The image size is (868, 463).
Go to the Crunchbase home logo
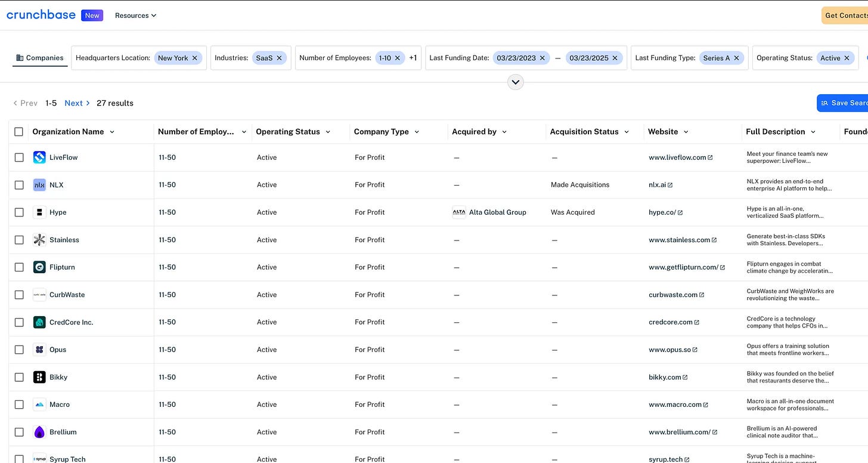pyautogui.click(x=41, y=15)
